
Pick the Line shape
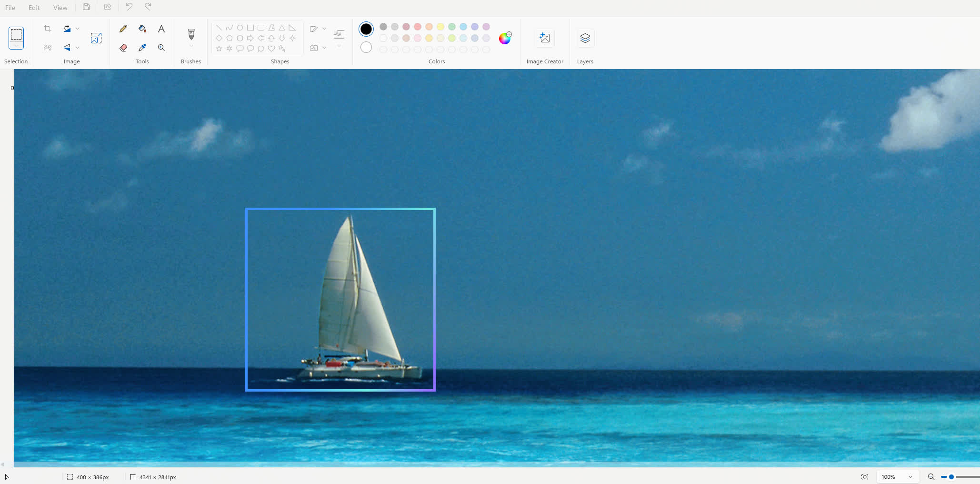click(219, 28)
